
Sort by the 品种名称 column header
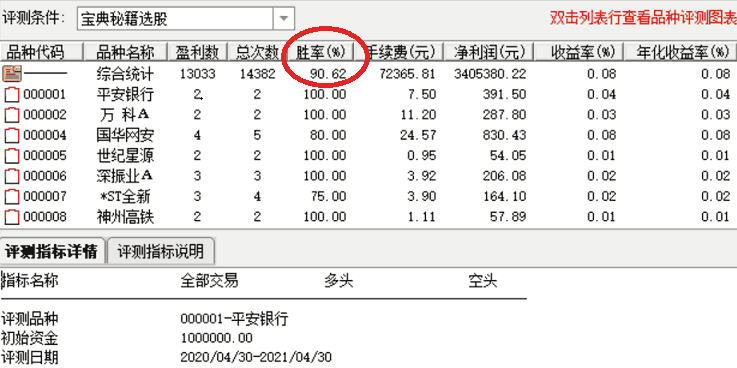125,52
